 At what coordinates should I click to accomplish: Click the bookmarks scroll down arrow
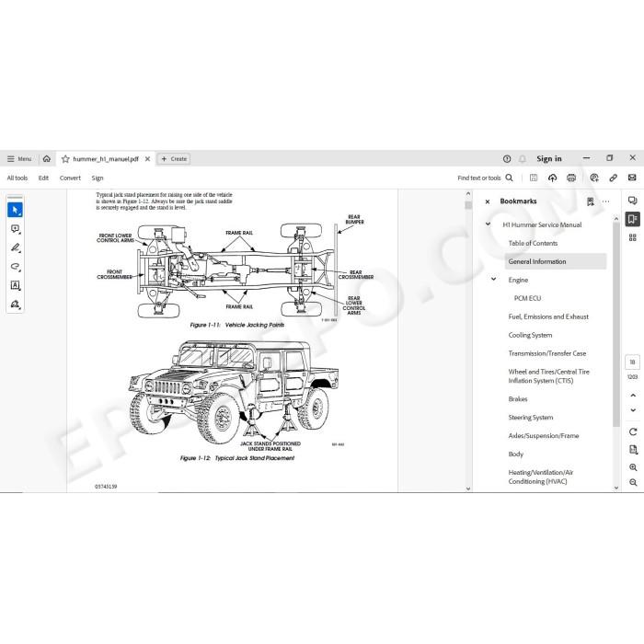[x=616, y=488]
